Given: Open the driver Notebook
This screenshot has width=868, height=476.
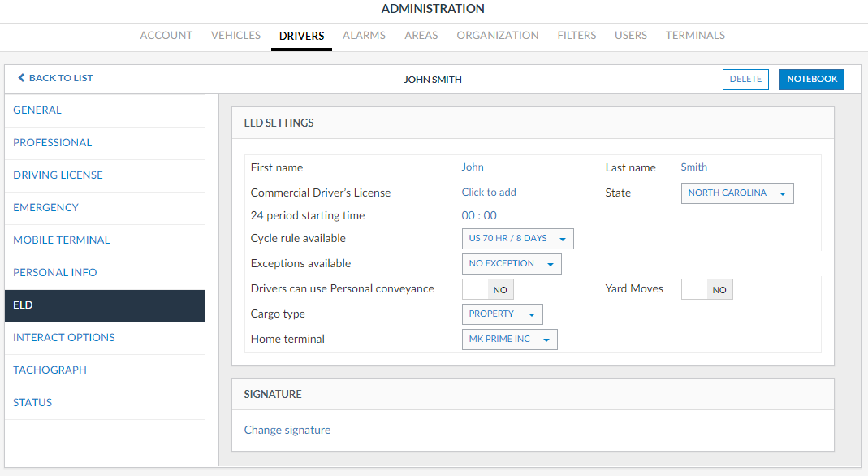Looking at the screenshot, I should click(811, 80).
